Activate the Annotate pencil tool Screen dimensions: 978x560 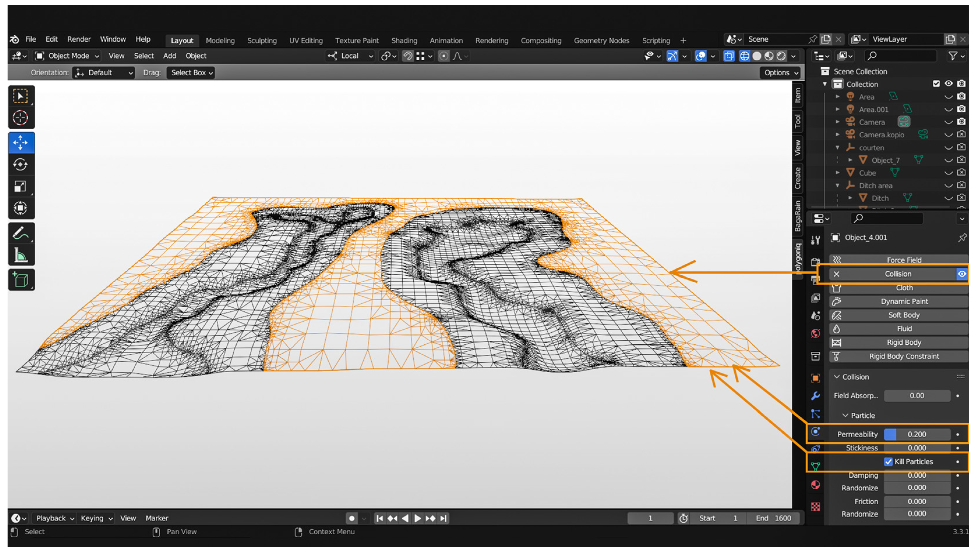click(21, 233)
